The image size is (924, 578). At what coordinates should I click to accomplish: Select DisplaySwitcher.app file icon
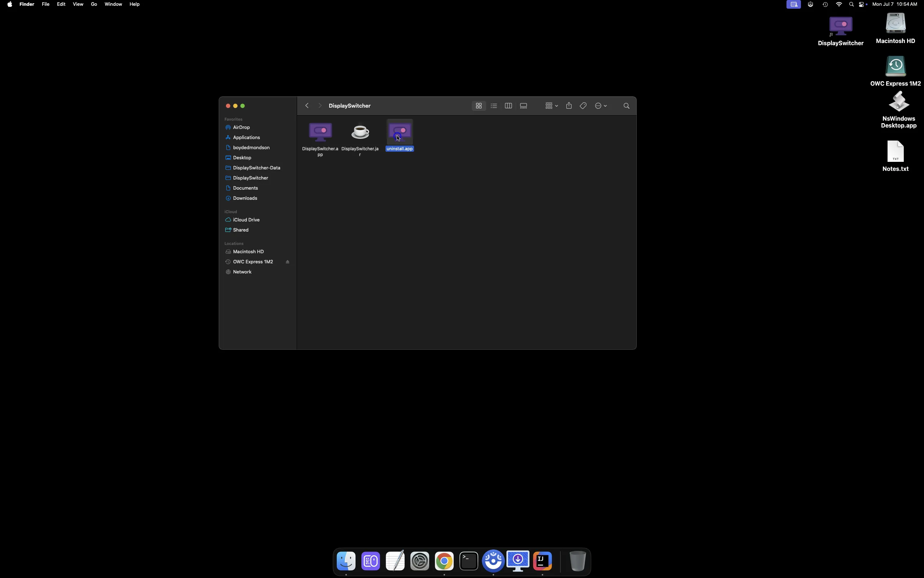pos(321,132)
